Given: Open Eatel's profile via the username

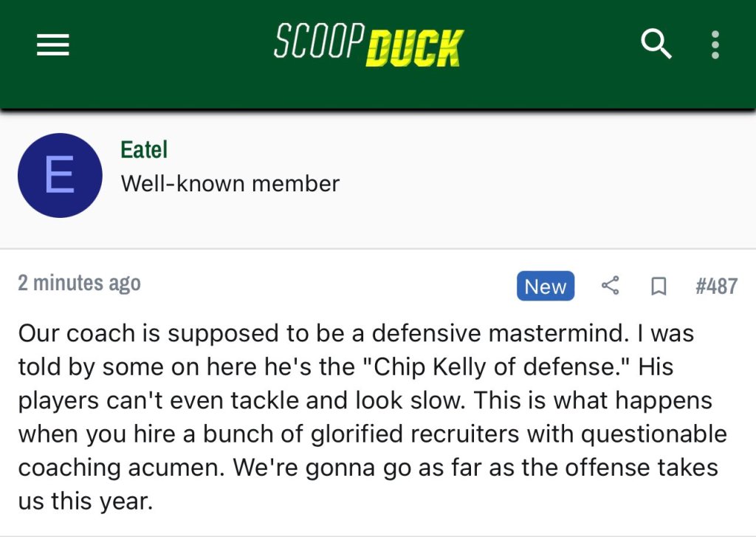Looking at the screenshot, I should pos(144,150).
